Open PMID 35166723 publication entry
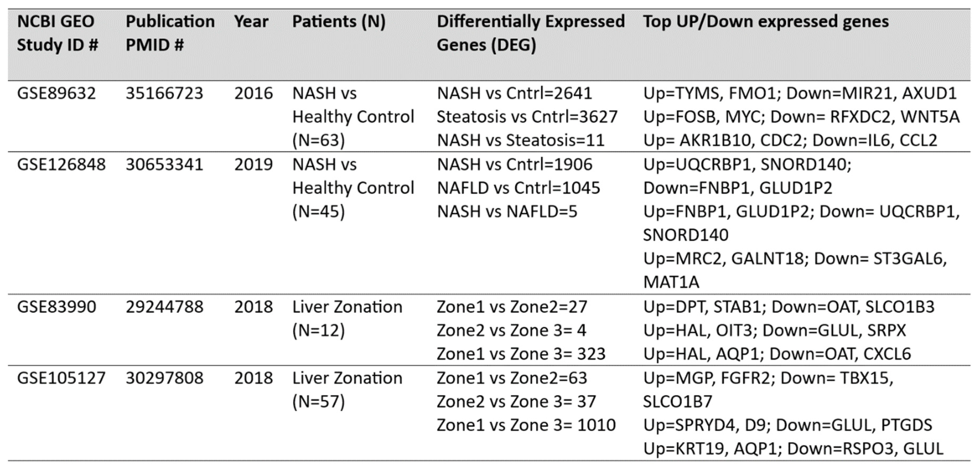This screenshot has height=468, width=980. coord(164,94)
